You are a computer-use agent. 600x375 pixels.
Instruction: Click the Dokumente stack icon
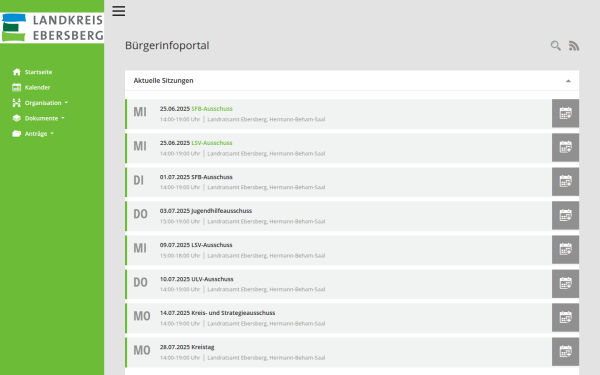tap(16, 118)
